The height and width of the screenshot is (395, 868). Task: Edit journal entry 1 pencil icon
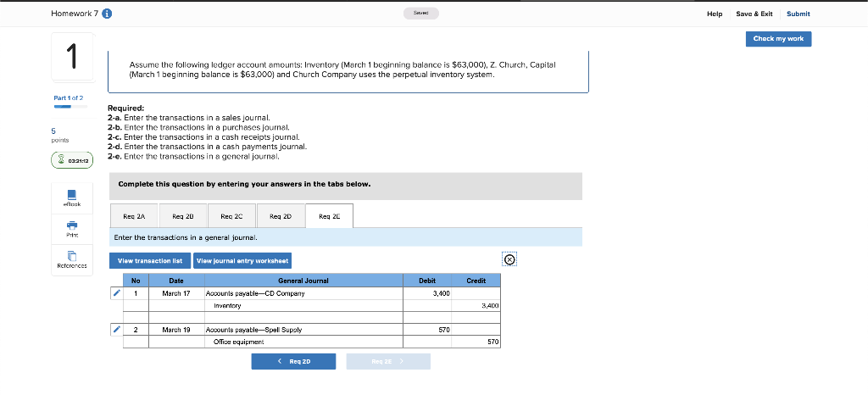pos(116,293)
